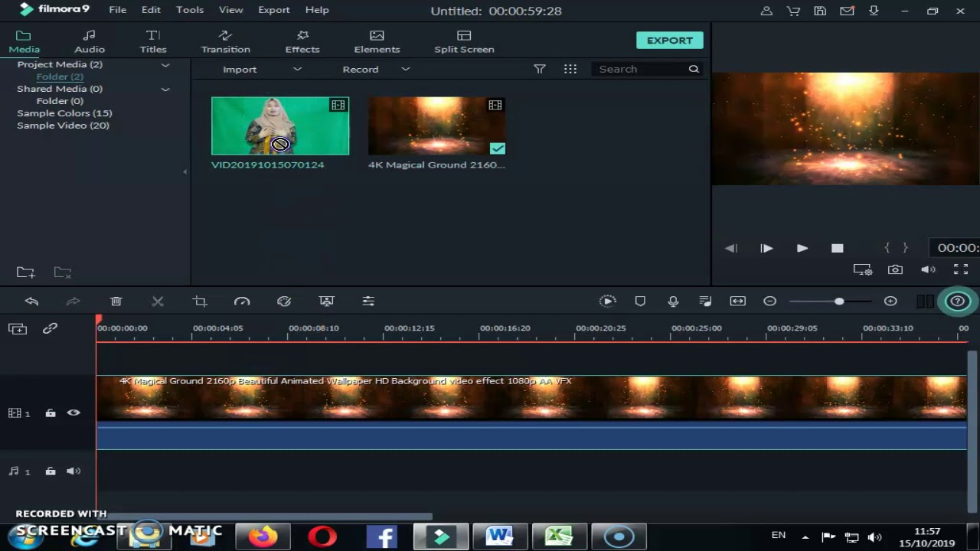Click the Undo arrow in timeline toolbar
This screenshot has width=980, height=551.
[x=31, y=302]
